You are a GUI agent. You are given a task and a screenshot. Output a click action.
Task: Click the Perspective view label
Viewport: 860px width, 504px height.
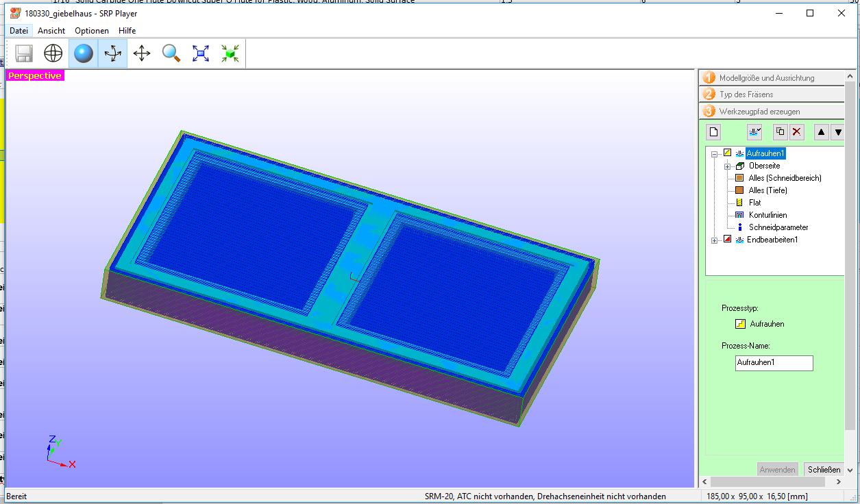tap(35, 76)
